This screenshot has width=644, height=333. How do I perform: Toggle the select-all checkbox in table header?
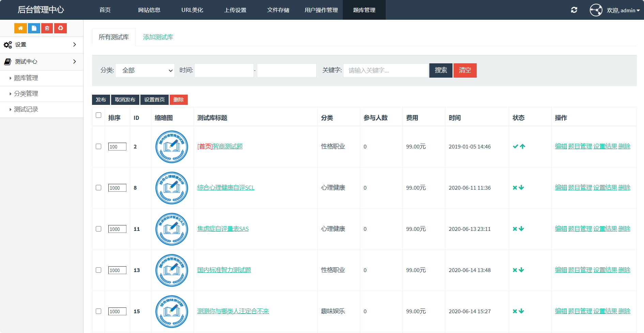tap(98, 115)
